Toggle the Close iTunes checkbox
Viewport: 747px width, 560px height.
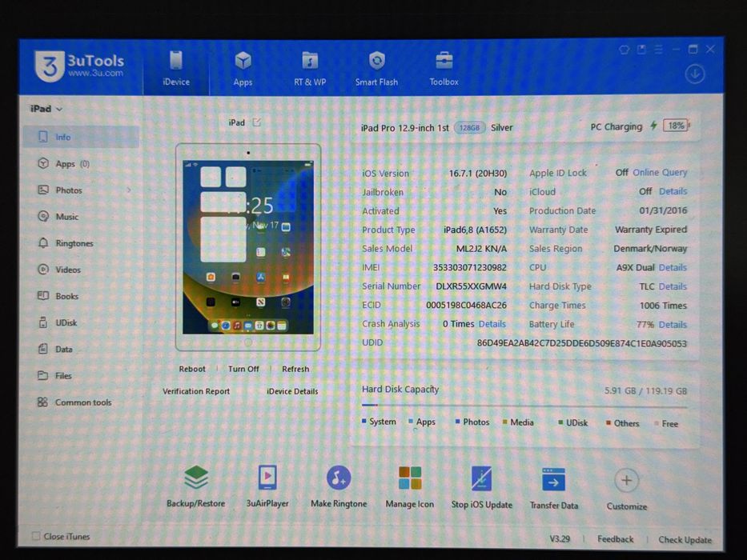pyautogui.click(x=36, y=536)
